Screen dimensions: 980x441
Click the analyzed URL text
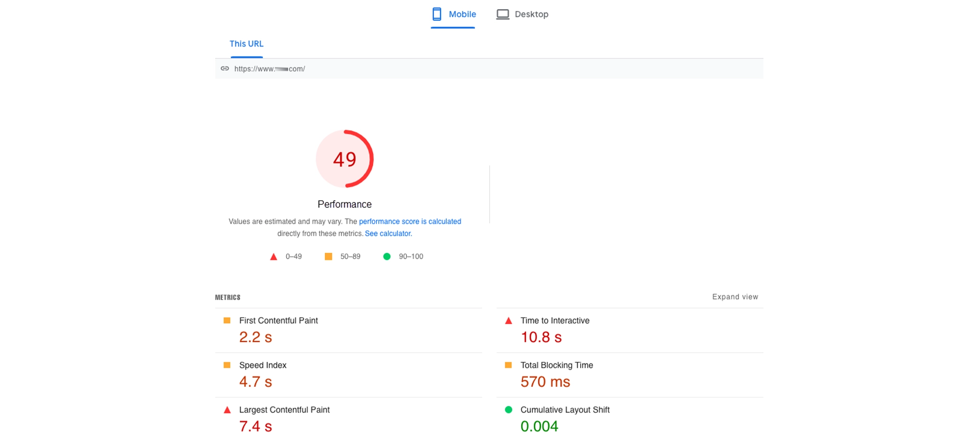tap(270, 69)
